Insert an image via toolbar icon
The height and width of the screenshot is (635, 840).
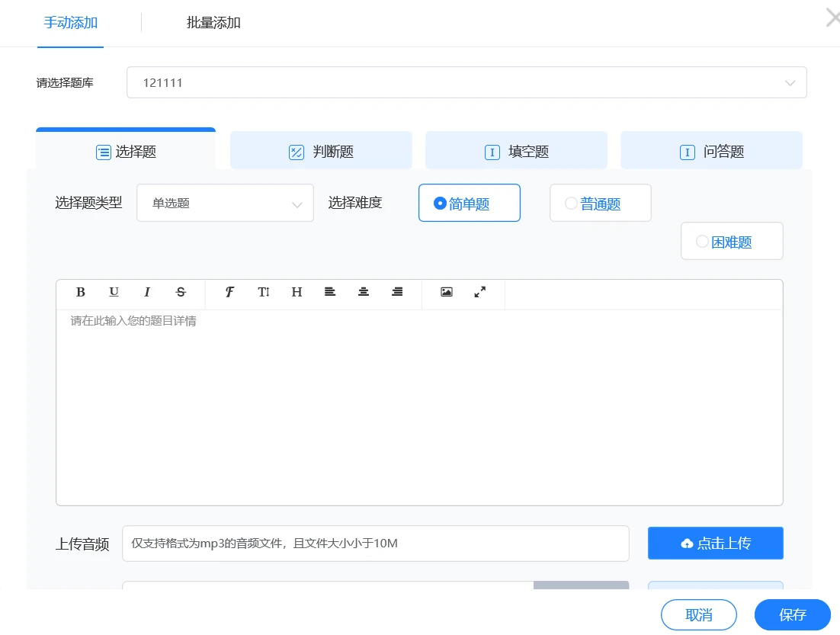pos(447,292)
